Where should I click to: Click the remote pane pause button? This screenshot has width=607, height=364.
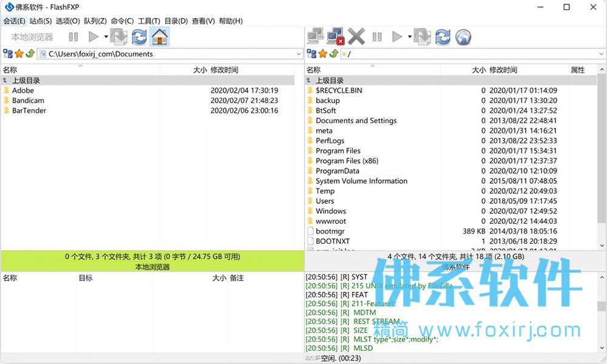click(x=377, y=37)
